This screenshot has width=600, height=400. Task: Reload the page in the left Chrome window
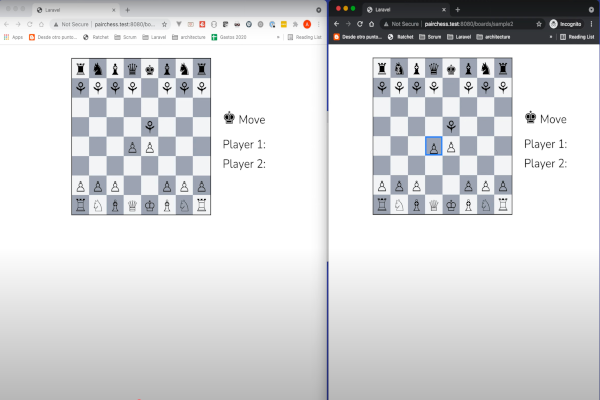29,24
